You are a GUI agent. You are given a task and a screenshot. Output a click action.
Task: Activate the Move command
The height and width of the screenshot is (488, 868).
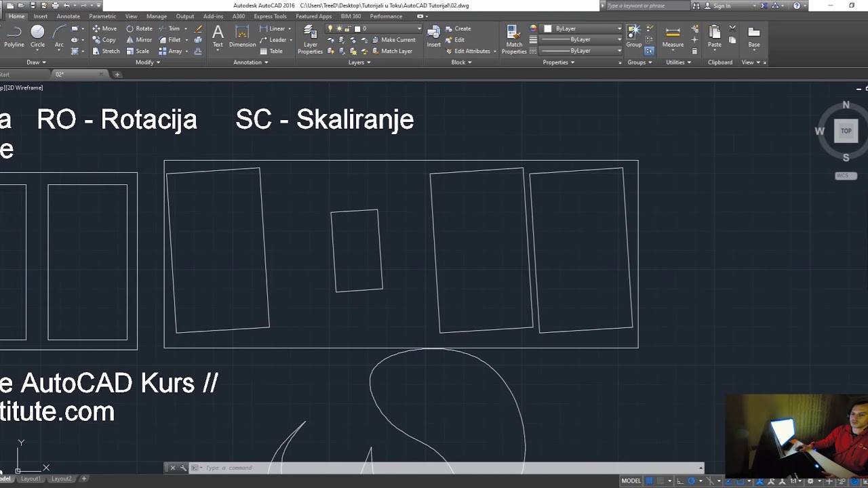point(104,28)
